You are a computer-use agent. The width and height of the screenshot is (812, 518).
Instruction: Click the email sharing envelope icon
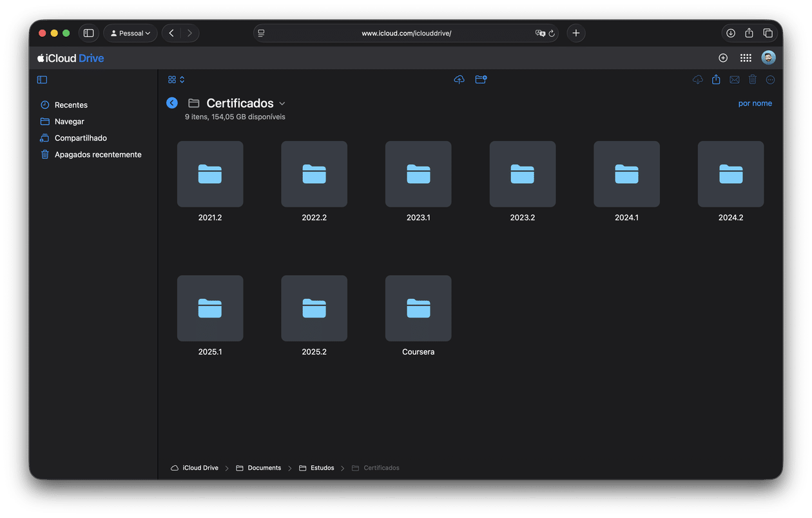[x=735, y=79]
